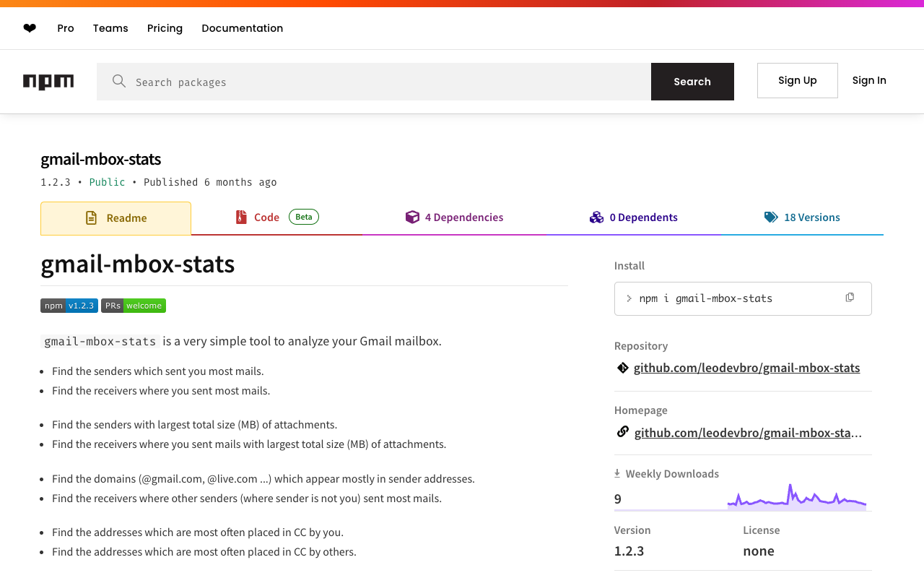Click the npm logo
Image resolution: width=924 pixels, height=578 pixels.
48,82
